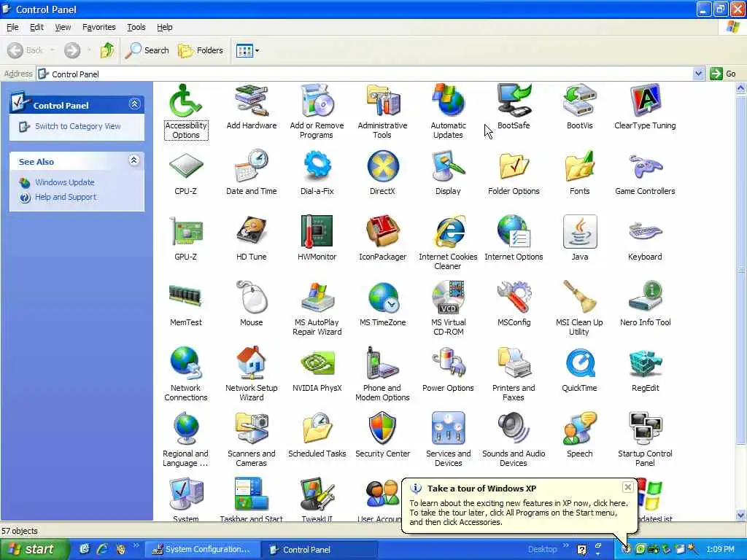Switch to System Configuration taskbar window
Screen dimensions: 747x560
click(201, 550)
